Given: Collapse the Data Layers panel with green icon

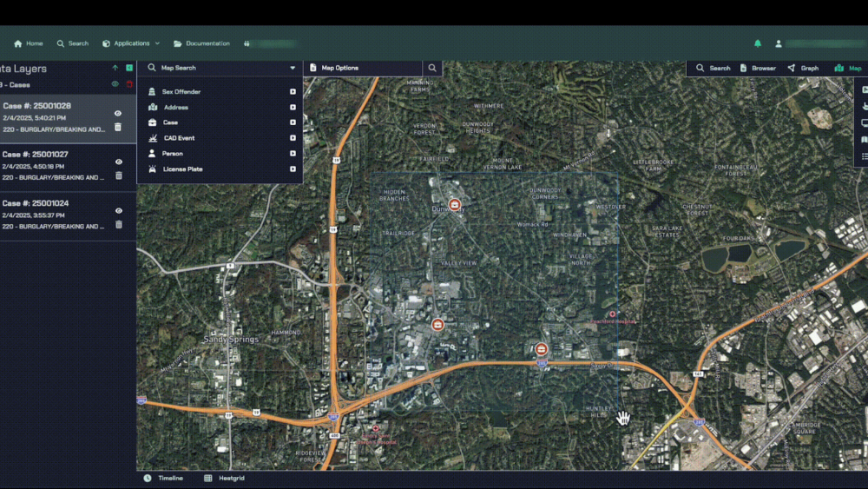Looking at the screenshot, I should [129, 68].
